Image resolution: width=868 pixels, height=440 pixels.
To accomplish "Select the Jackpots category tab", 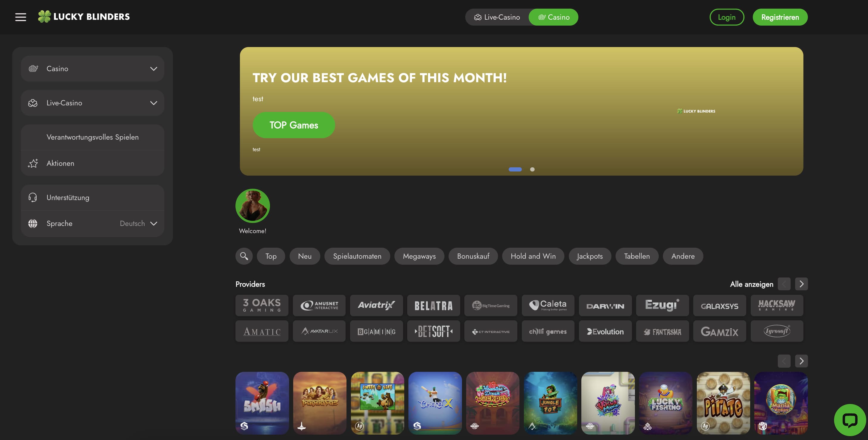I will pyautogui.click(x=590, y=256).
